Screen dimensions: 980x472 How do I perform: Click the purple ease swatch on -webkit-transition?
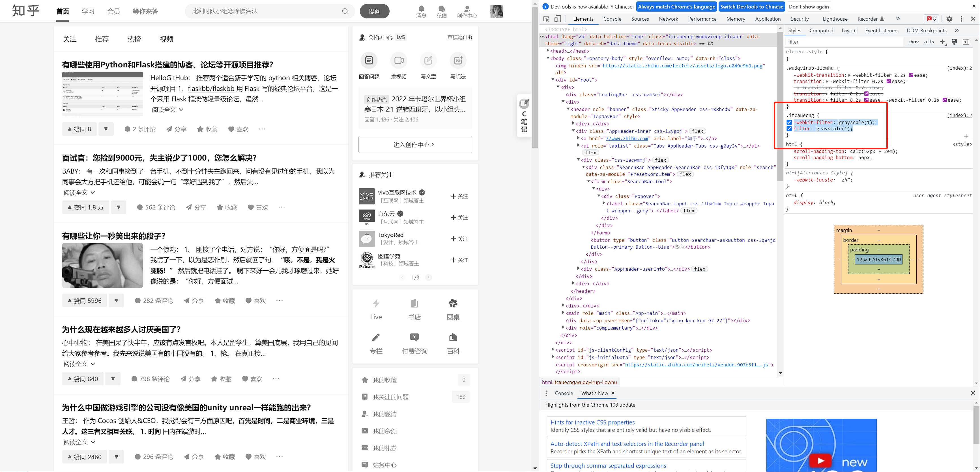(x=911, y=75)
